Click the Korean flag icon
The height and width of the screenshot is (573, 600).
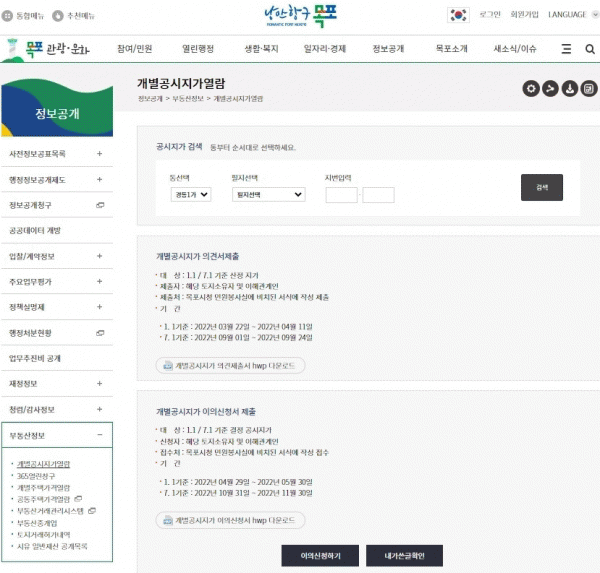(458, 15)
